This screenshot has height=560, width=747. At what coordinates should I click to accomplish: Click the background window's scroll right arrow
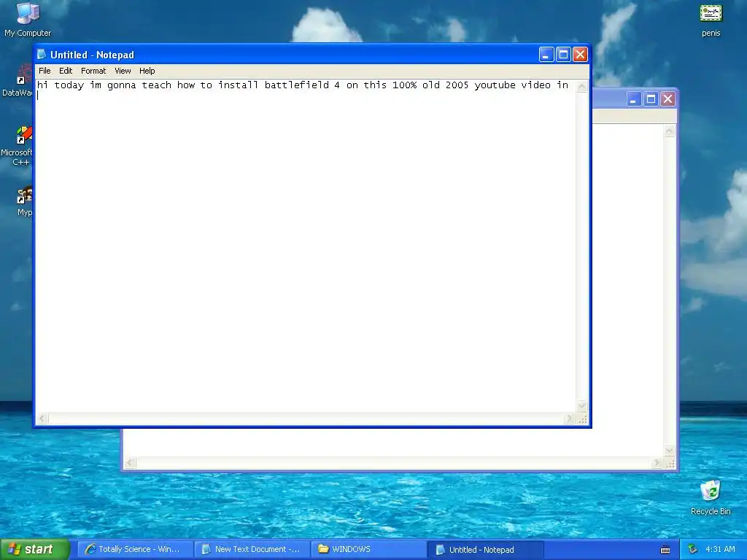[657, 463]
